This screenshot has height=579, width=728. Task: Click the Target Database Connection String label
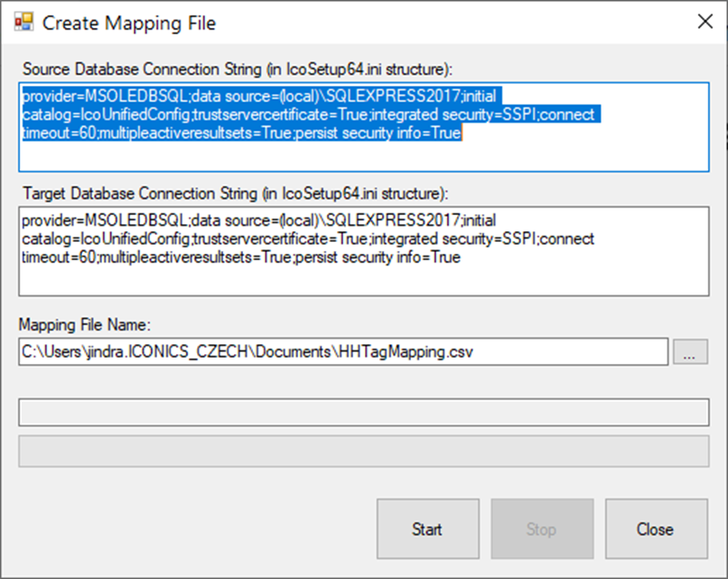pos(236,193)
